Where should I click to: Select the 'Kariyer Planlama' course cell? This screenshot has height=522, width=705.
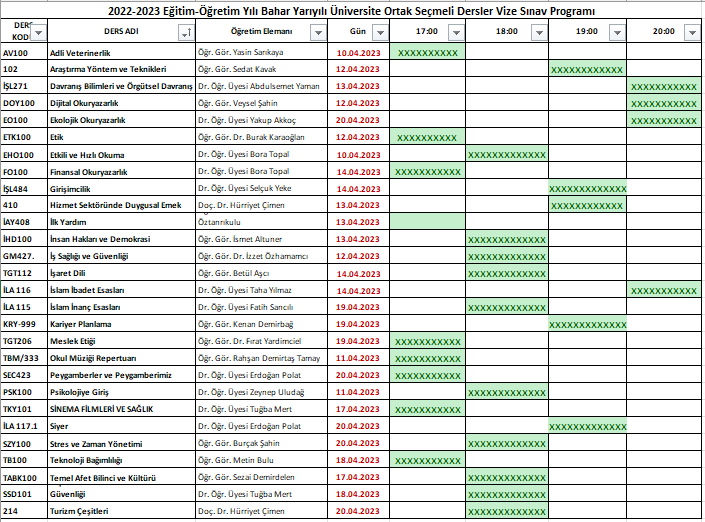121,324
